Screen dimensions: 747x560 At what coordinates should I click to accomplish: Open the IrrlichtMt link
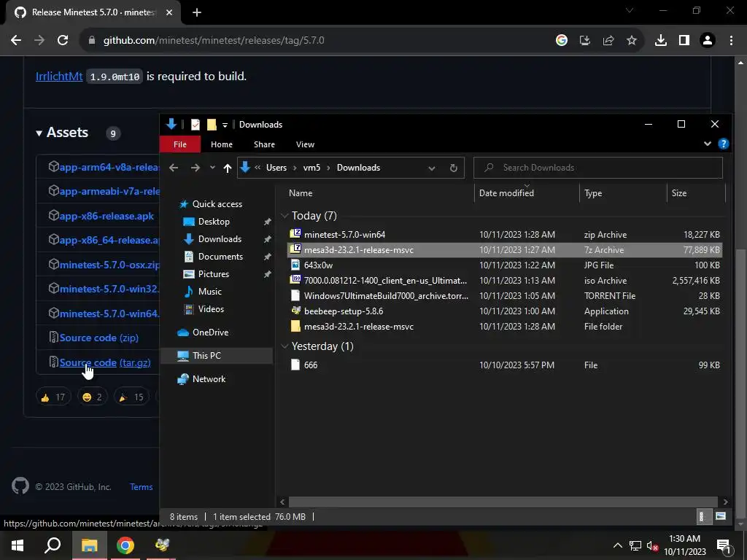click(59, 76)
